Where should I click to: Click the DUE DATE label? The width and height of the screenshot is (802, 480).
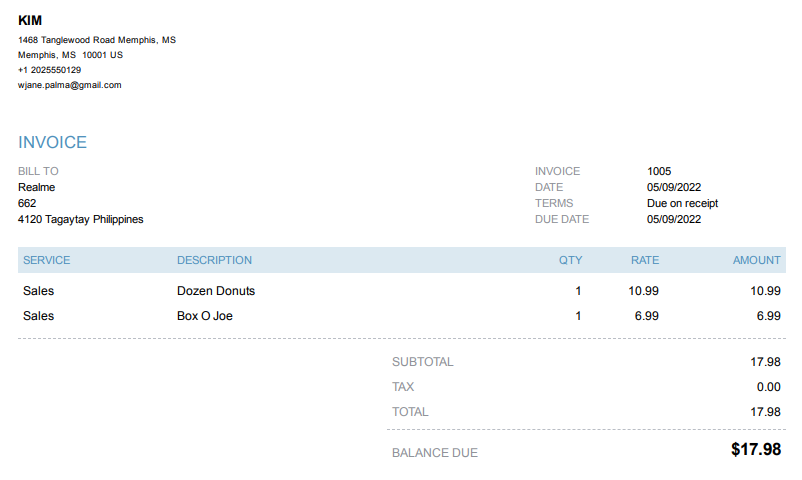coord(562,219)
